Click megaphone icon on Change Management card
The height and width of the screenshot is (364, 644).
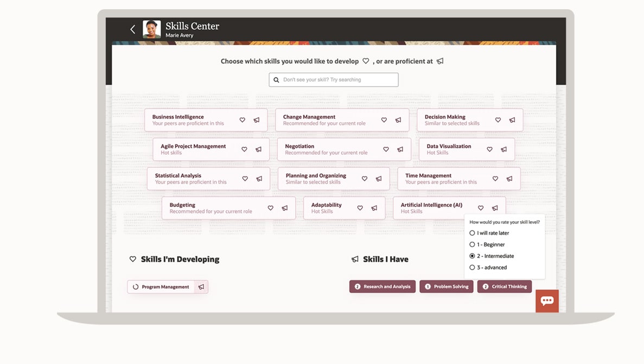click(x=398, y=120)
